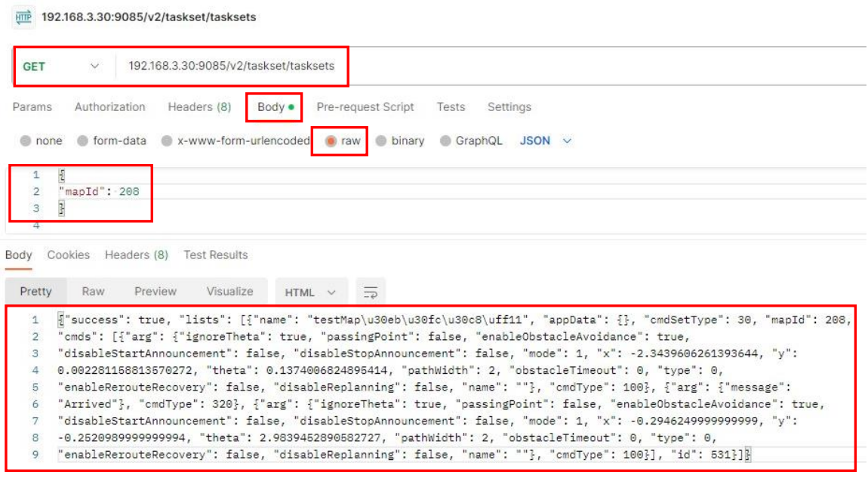Switch to the Pre-request Script tab

click(x=365, y=107)
